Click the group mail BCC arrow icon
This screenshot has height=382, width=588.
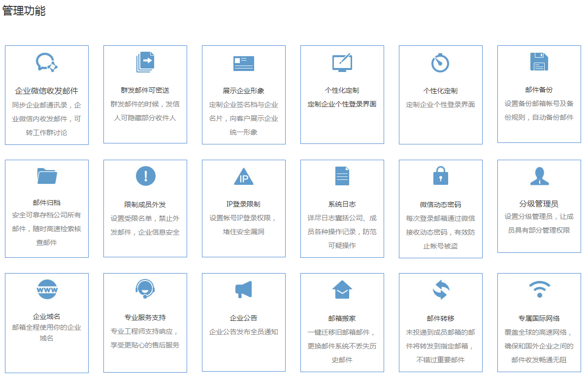(x=145, y=62)
